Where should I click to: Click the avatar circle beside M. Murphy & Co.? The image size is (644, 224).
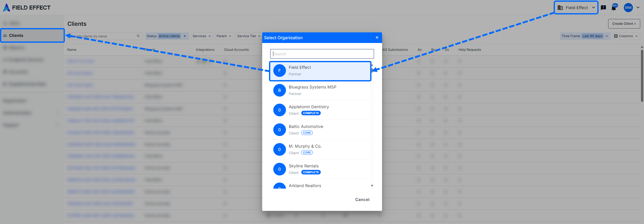coord(279,149)
